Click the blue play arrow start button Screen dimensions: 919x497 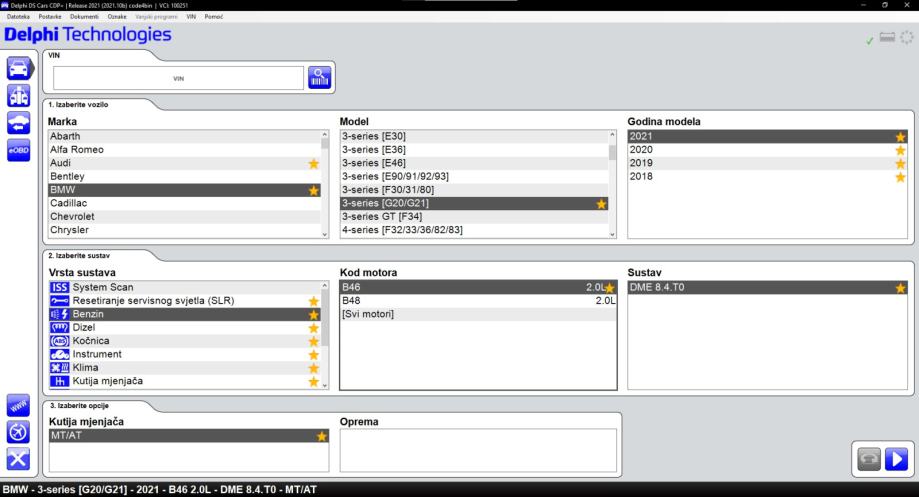[896, 459]
